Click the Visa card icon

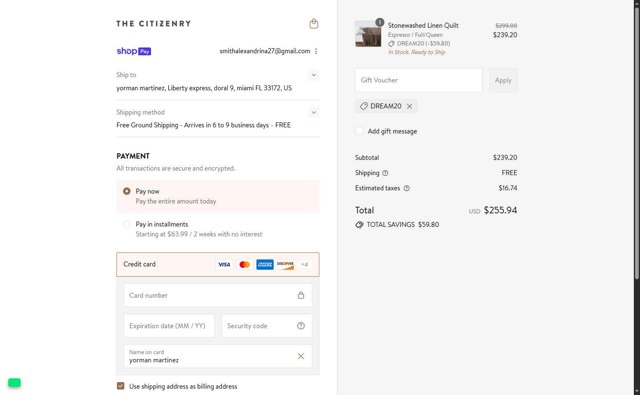click(x=224, y=264)
